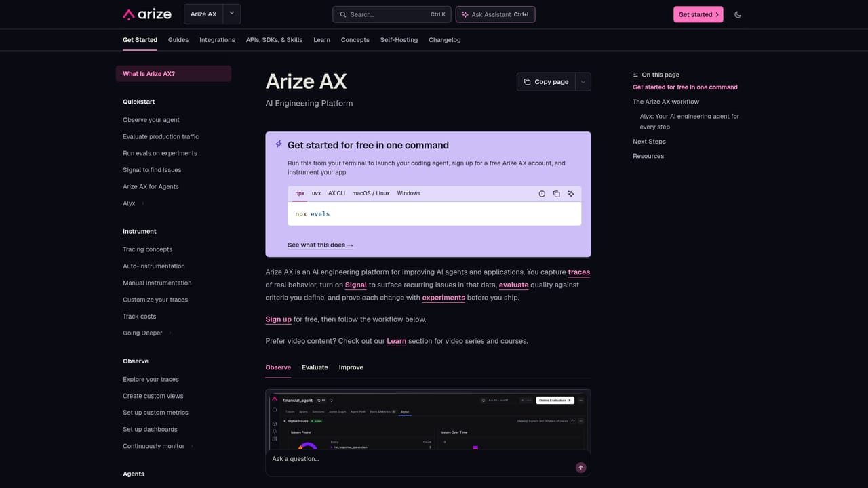Click the sparkle AI icon in code block
This screenshot has width=868, height=488.
coord(571,194)
